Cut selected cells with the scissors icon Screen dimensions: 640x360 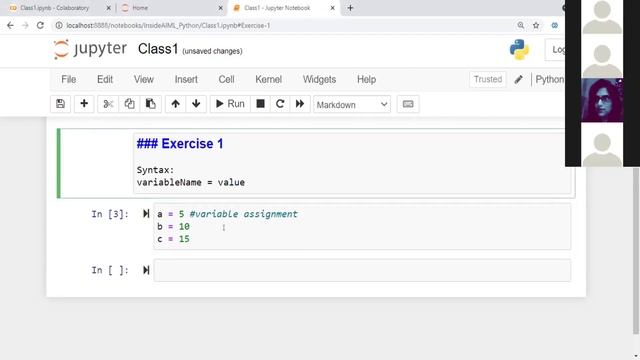click(x=108, y=104)
